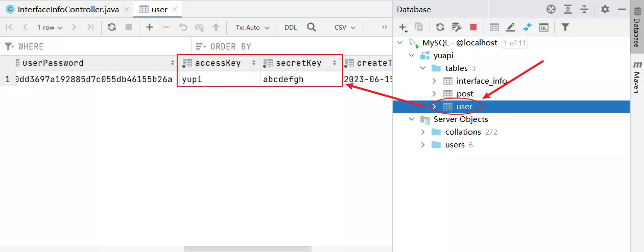Open the new data source plus dropdown
This screenshot has height=252, width=644.
point(403,28)
